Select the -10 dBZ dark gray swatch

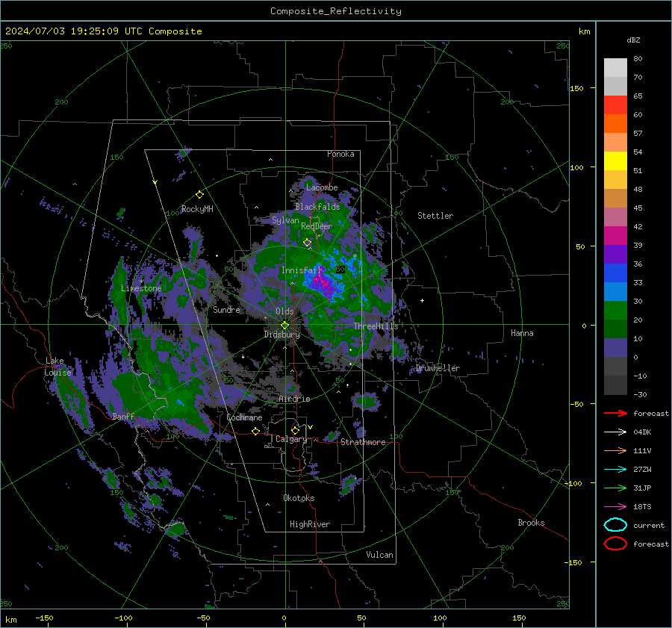click(x=615, y=385)
